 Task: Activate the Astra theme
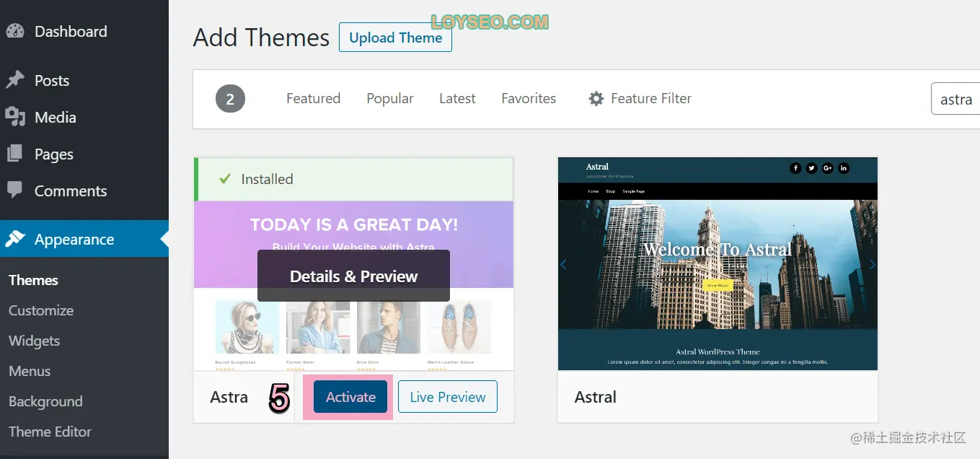[x=350, y=397]
